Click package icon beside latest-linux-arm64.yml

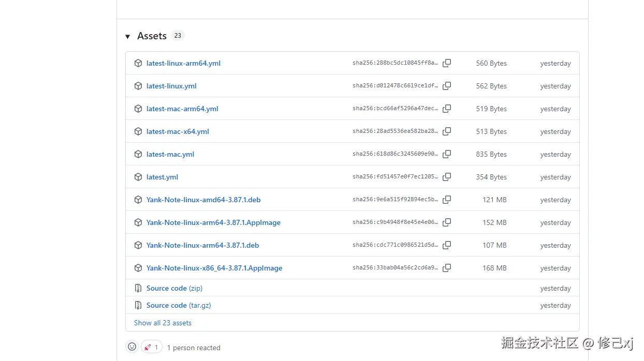click(x=138, y=63)
